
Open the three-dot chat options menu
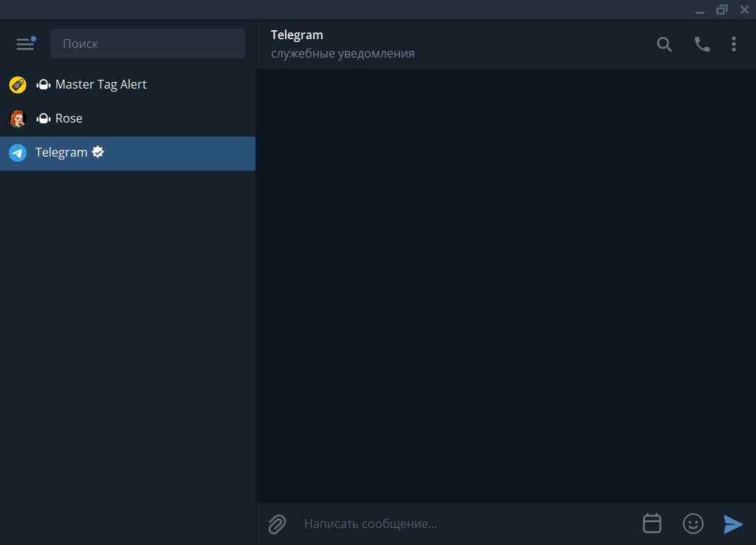point(733,44)
